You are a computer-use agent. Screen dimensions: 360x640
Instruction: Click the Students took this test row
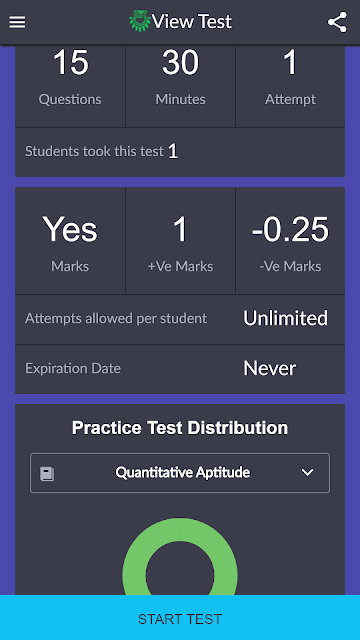tap(180, 152)
